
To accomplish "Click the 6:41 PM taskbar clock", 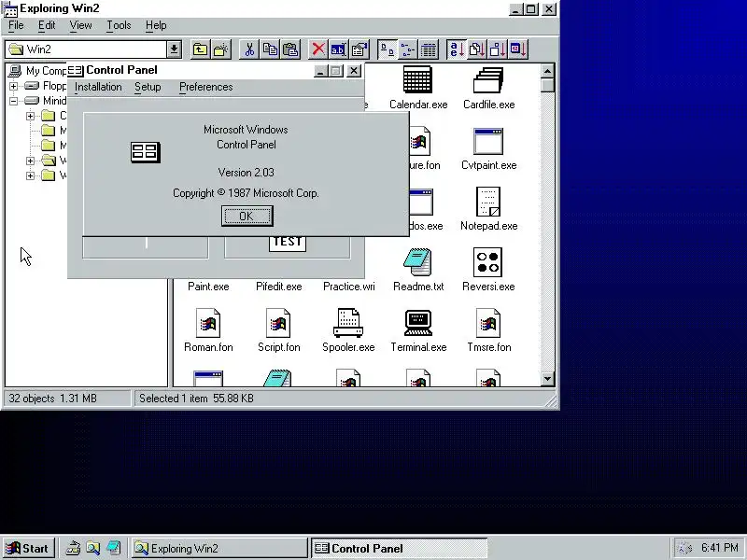I will [719, 548].
